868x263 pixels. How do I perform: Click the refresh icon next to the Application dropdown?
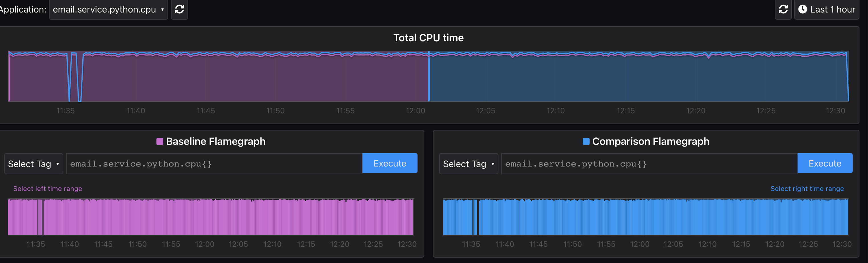pyautogui.click(x=179, y=9)
